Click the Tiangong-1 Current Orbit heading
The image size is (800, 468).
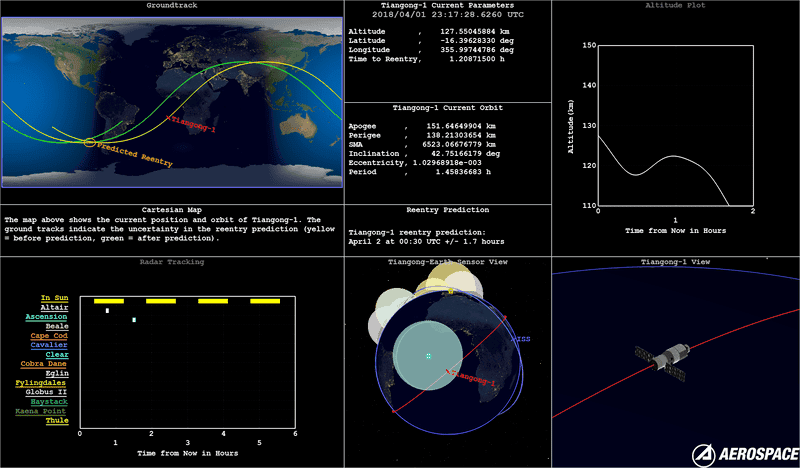pos(448,108)
